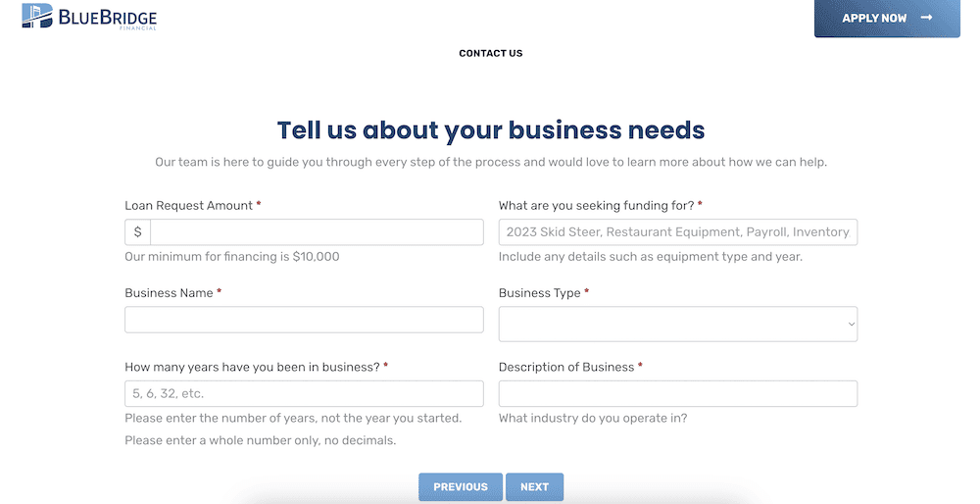Go back with the Previous button
The height and width of the screenshot is (504, 980).
click(460, 487)
